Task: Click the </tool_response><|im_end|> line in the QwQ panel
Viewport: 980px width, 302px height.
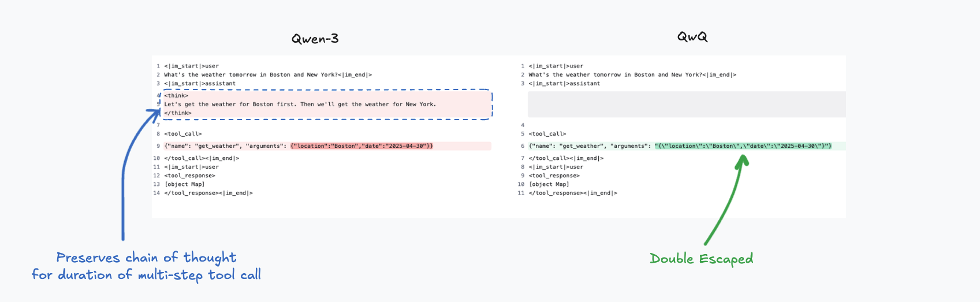Action: tap(573, 193)
